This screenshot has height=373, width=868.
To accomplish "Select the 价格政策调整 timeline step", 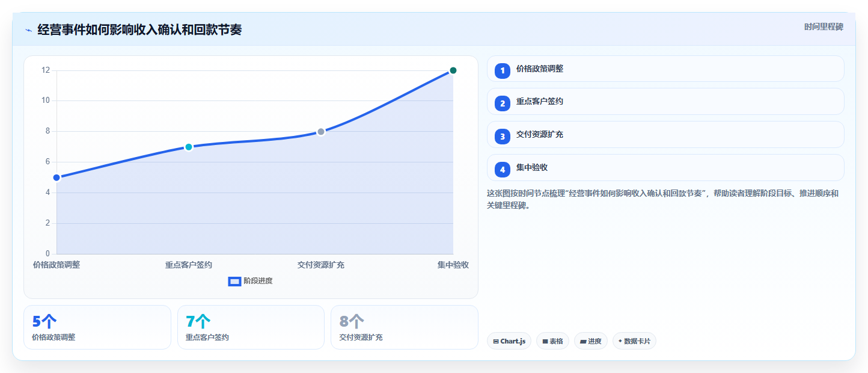I will [x=665, y=69].
